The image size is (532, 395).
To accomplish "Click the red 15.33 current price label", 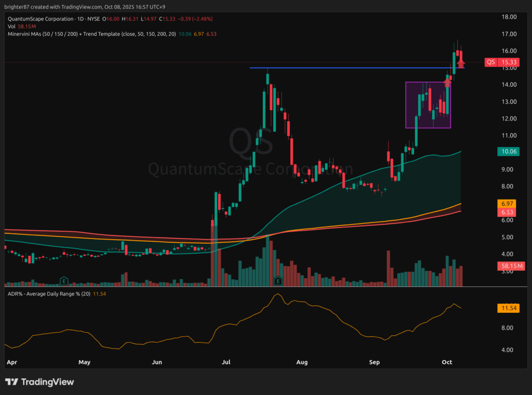I will tap(508, 62).
